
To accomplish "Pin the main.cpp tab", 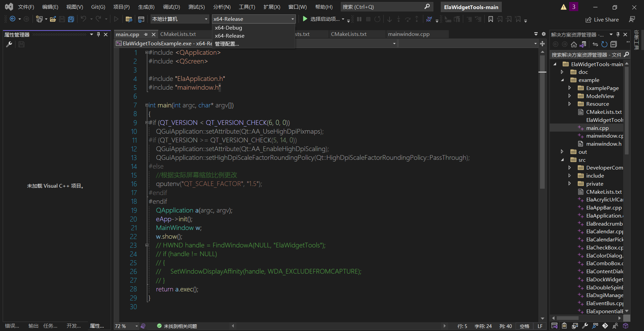I will point(146,34).
